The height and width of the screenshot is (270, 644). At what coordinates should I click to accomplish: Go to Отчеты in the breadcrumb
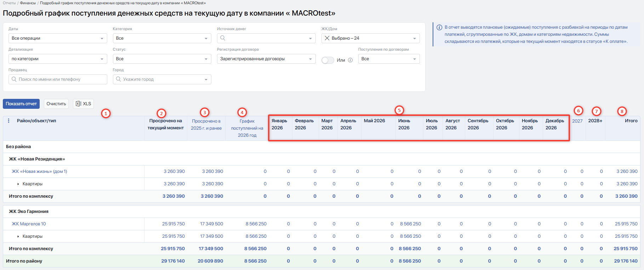coord(9,3)
